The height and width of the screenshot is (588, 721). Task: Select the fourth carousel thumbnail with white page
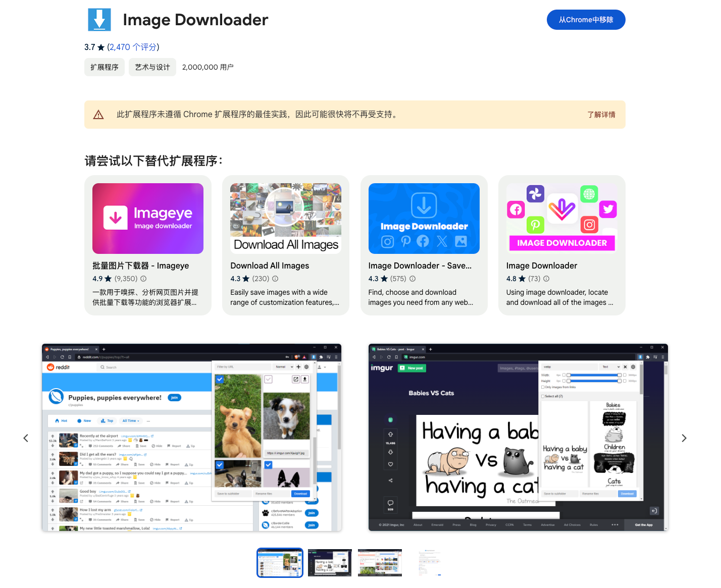click(x=430, y=563)
